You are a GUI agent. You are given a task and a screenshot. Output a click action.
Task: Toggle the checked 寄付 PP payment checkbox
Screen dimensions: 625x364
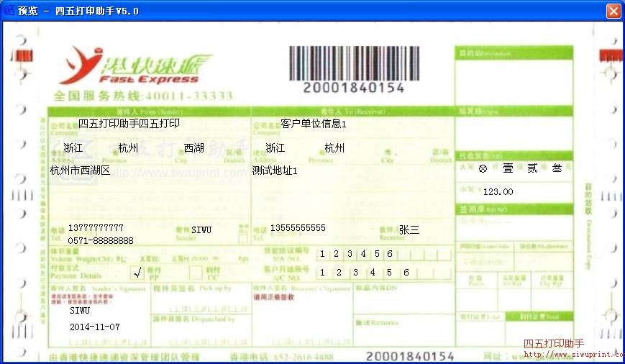[137, 273]
